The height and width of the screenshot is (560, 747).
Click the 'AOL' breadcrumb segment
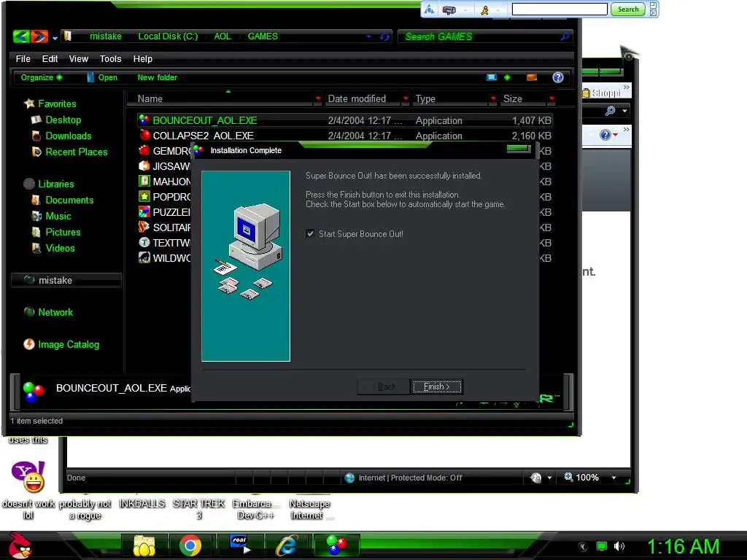(222, 36)
